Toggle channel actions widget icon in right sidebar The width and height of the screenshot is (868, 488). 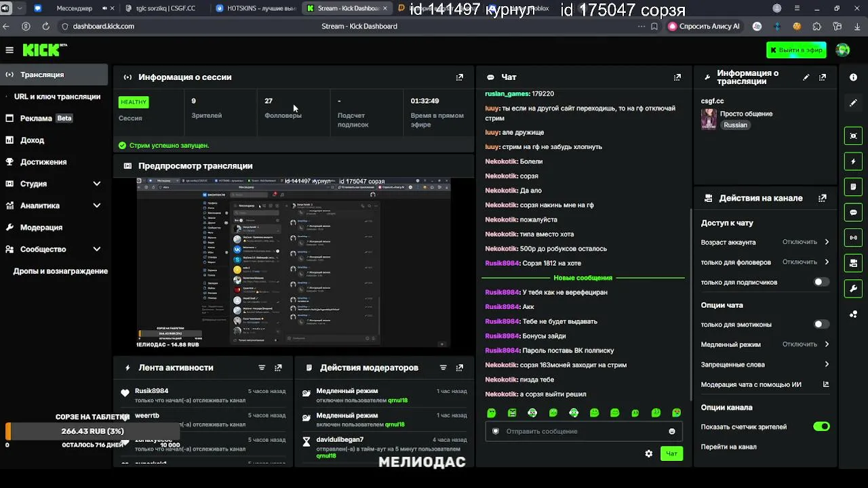(853, 263)
